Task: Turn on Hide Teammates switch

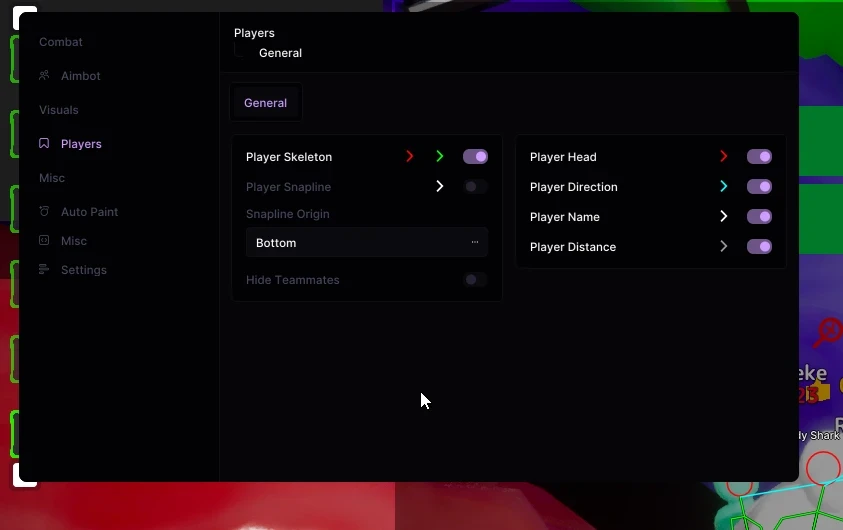Action: click(x=475, y=280)
